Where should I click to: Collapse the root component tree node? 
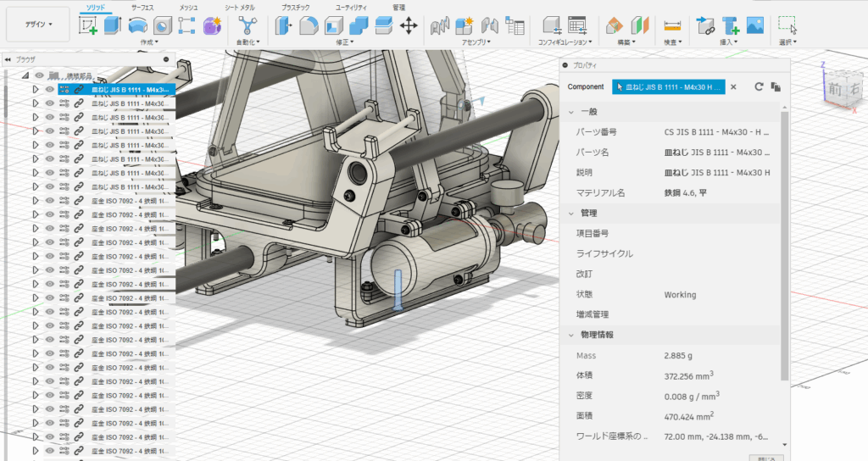coord(25,75)
